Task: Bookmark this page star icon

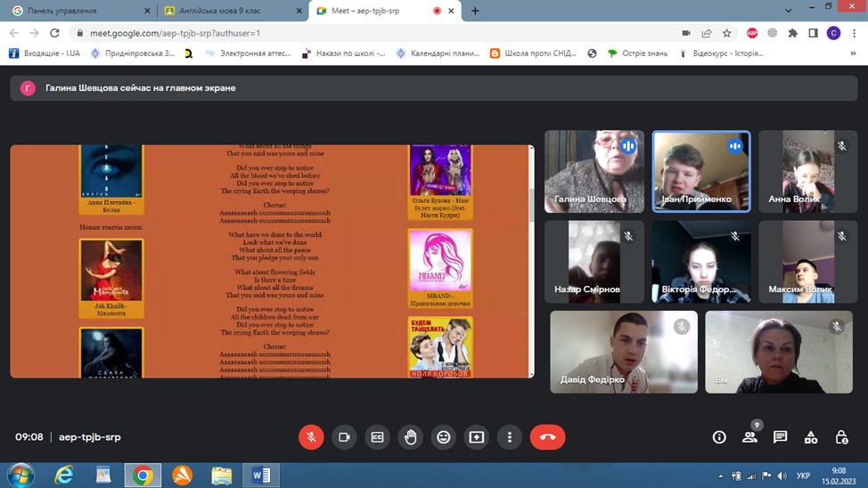Action: [x=727, y=33]
